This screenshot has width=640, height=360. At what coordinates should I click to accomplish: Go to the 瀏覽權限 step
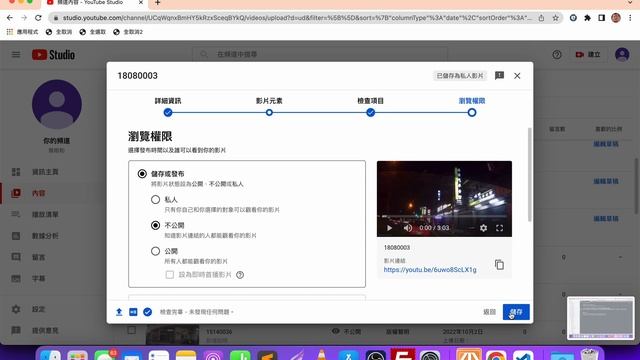point(472,107)
